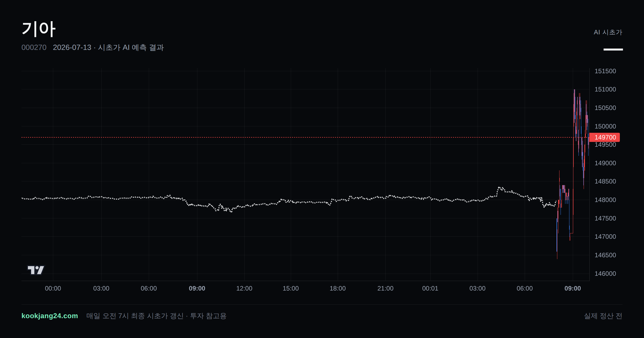Click the 151000 price axis label
The height and width of the screenshot is (338, 644).
(605, 89)
